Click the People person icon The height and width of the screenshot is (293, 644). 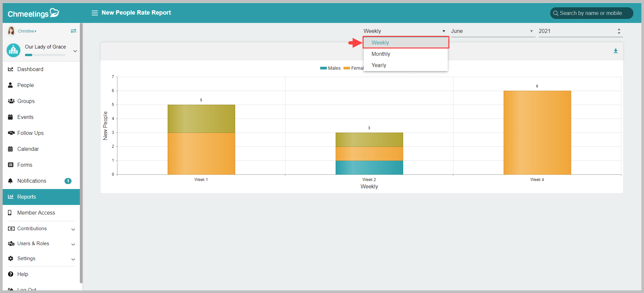pyautogui.click(x=10, y=85)
